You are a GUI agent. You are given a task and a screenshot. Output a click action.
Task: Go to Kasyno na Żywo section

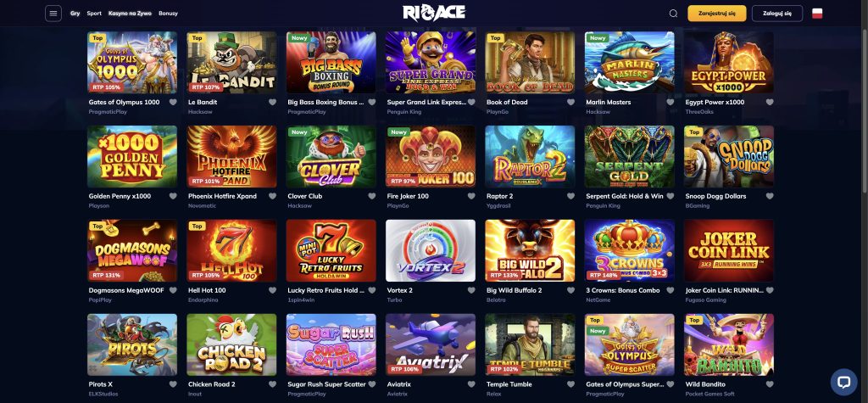[x=130, y=14]
